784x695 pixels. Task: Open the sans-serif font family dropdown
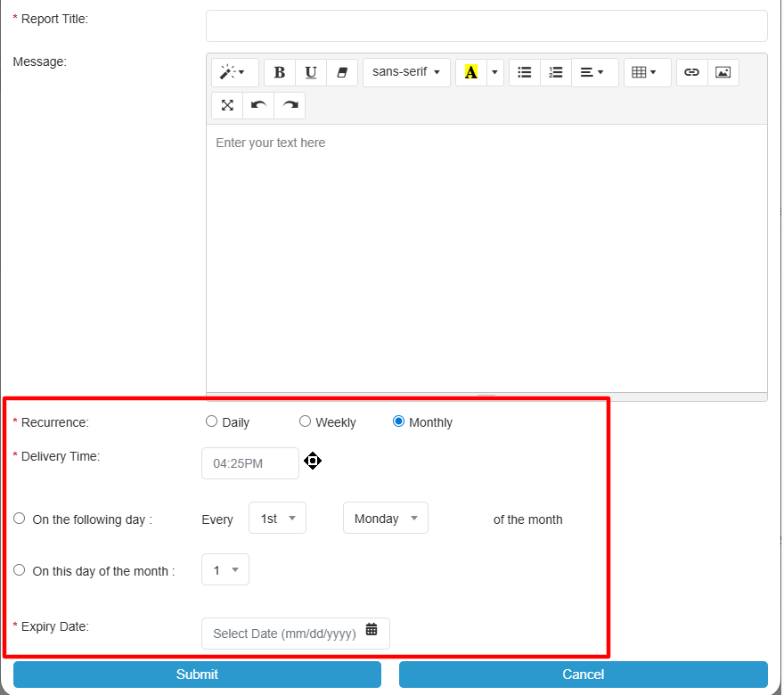[406, 73]
